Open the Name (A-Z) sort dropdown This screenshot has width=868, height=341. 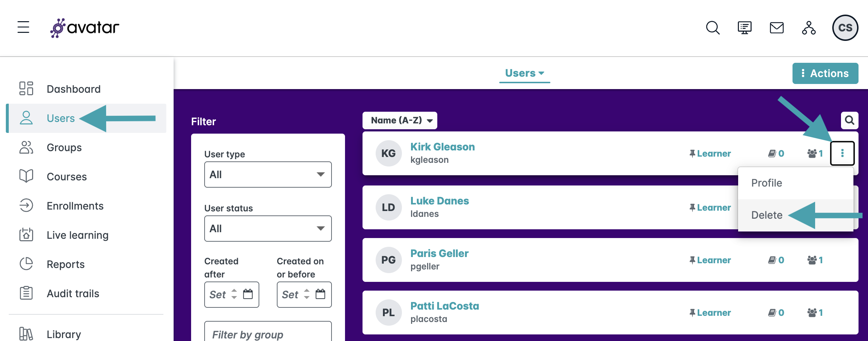coord(400,120)
